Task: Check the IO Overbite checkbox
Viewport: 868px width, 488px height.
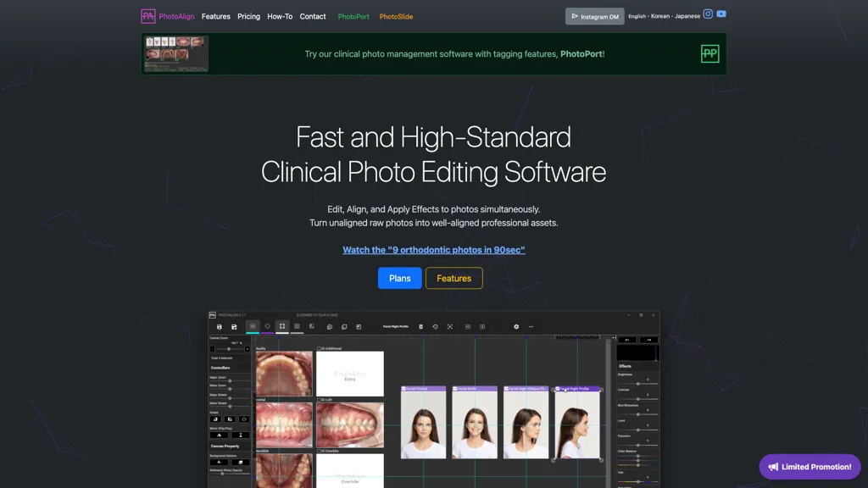Action: click(x=319, y=451)
